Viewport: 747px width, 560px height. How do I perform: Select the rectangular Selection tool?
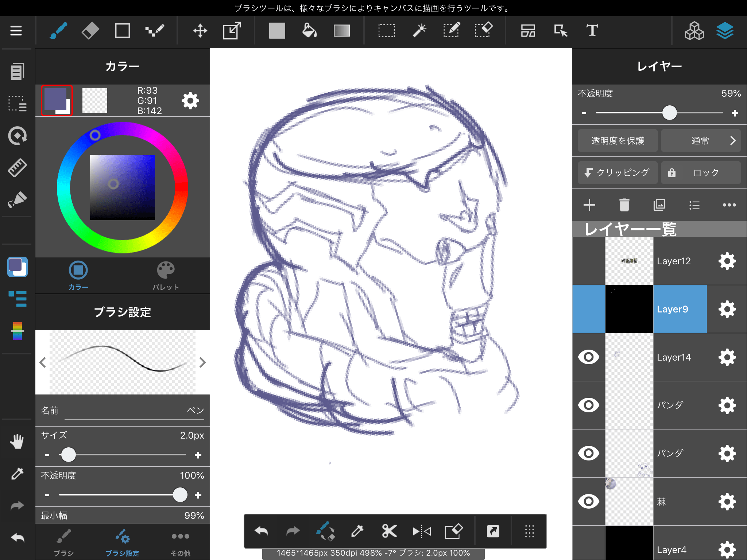386,31
